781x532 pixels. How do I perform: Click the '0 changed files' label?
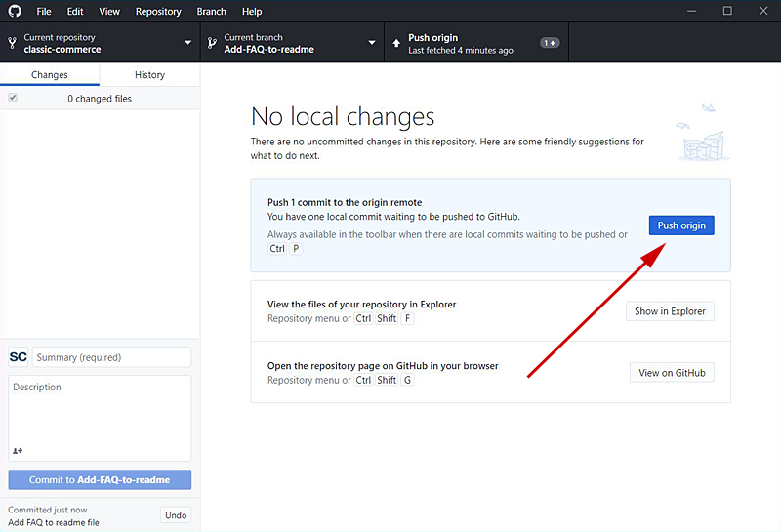100,99
